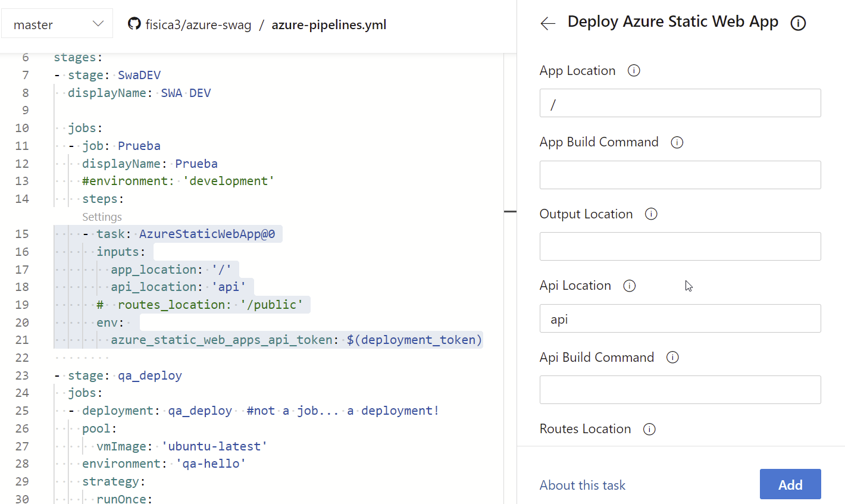Click the "app_location: '/'" line

(171, 270)
